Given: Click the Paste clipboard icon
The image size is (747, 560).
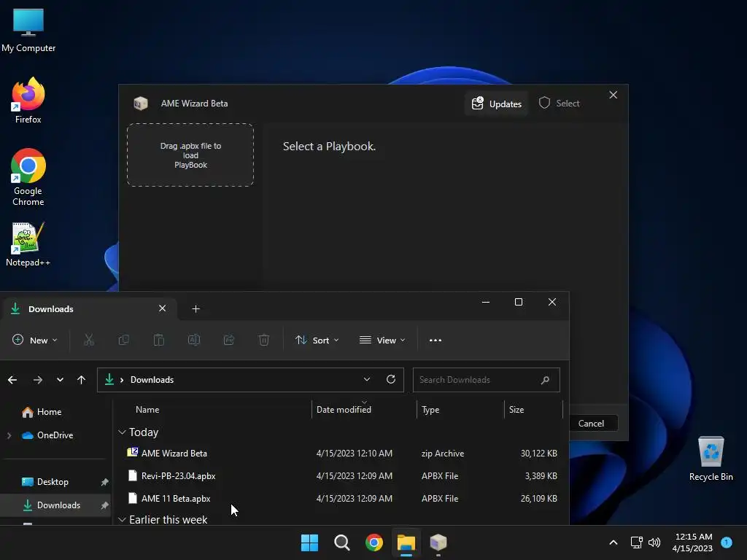Looking at the screenshot, I should (x=158, y=340).
